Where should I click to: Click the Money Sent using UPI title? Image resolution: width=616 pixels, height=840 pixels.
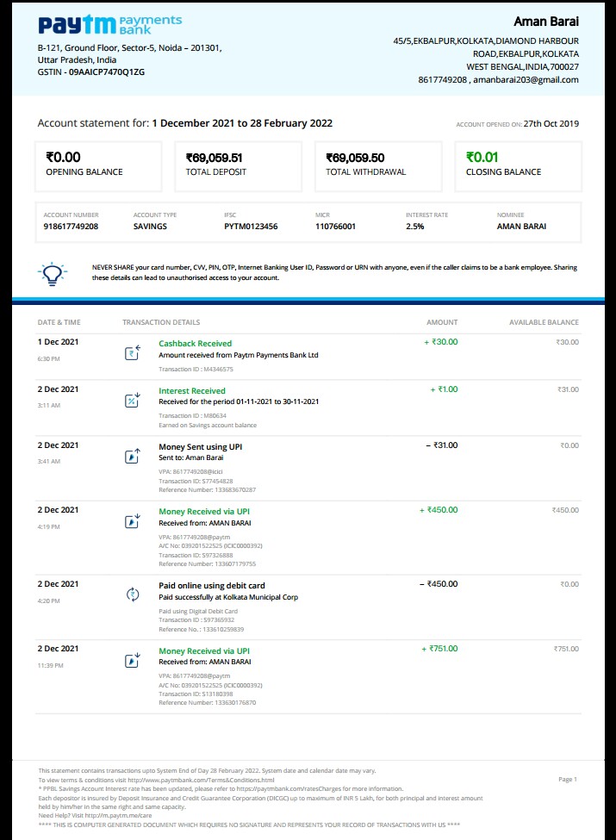click(201, 447)
